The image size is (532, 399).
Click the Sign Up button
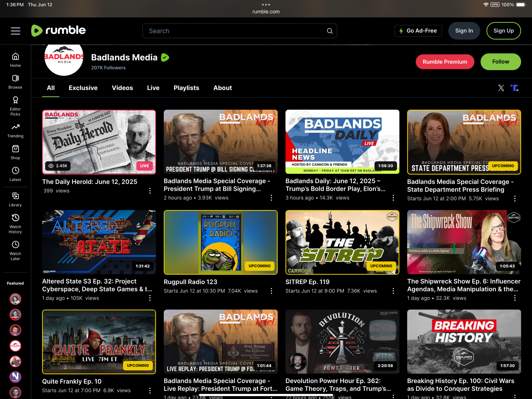coord(503,31)
